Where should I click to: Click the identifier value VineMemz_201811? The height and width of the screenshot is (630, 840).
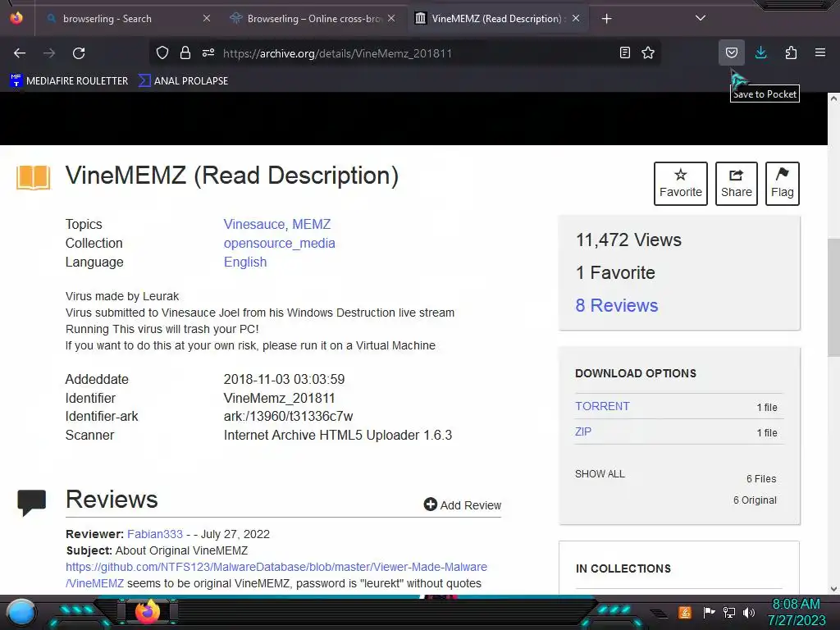click(x=279, y=398)
